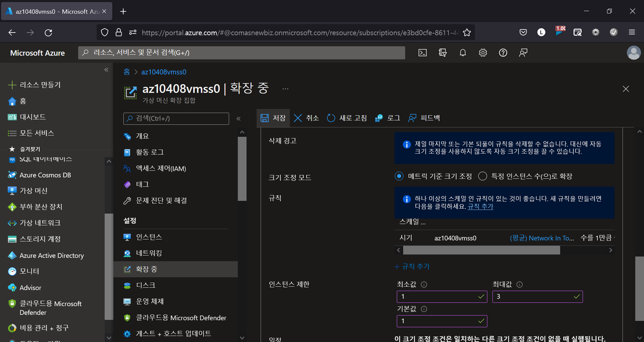The image size is (644, 342).
Task: Open directories and subscriptions filter icon
Action: [443, 53]
